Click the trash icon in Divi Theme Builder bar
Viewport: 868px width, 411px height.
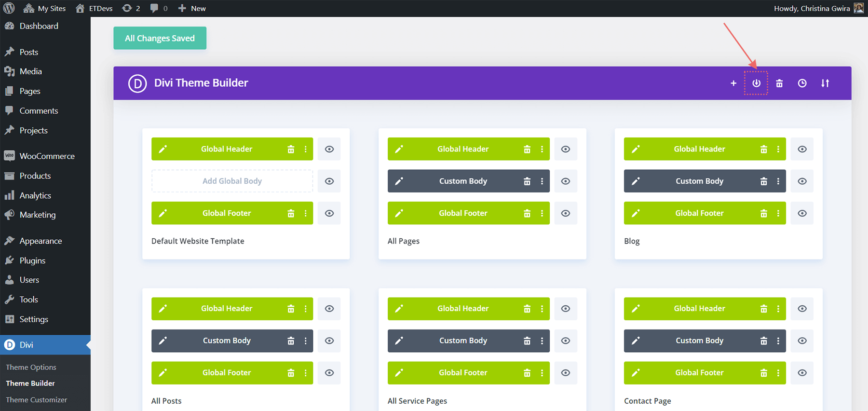click(779, 83)
